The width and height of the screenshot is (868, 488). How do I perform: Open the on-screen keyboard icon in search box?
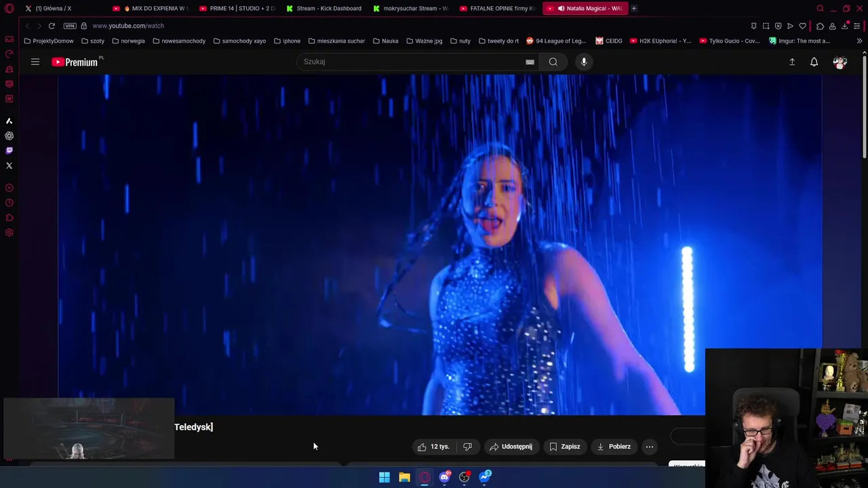click(530, 62)
